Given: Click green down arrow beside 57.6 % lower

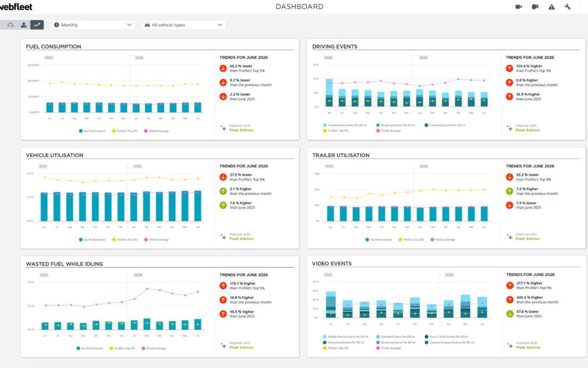Looking at the screenshot, I should [x=510, y=314].
